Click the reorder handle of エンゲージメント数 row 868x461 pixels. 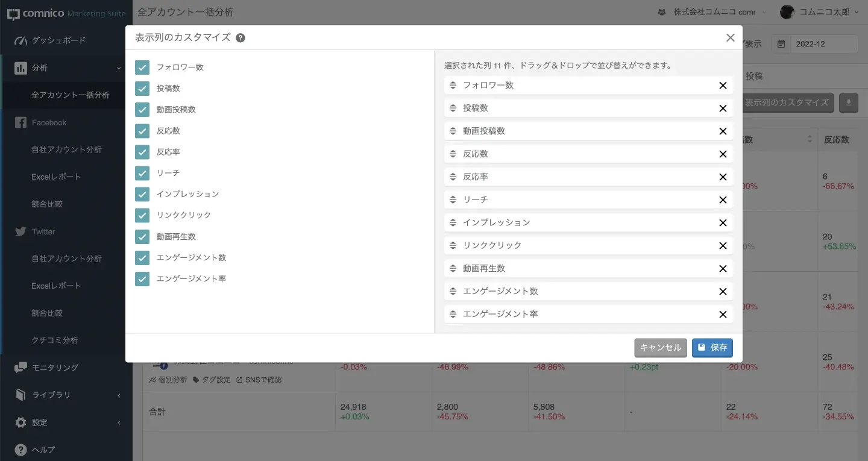[453, 292]
